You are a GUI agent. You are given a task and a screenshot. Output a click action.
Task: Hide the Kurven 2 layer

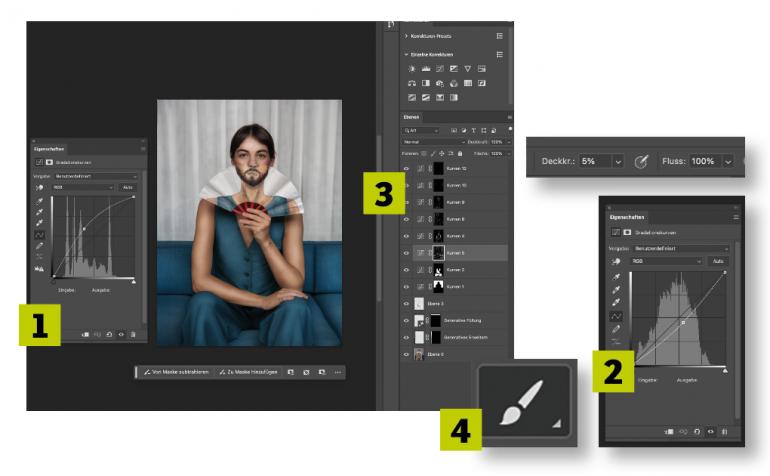(x=406, y=270)
